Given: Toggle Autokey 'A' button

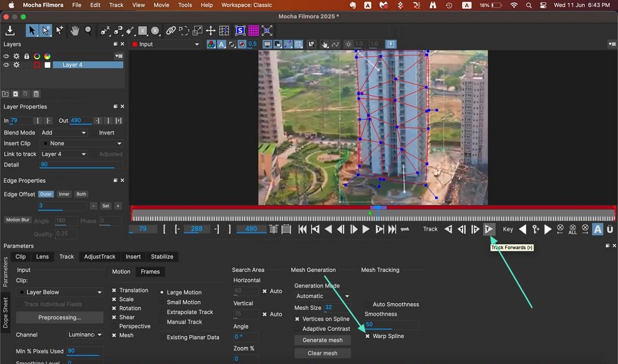Looking at the screenshot, I should click(598, 230).
